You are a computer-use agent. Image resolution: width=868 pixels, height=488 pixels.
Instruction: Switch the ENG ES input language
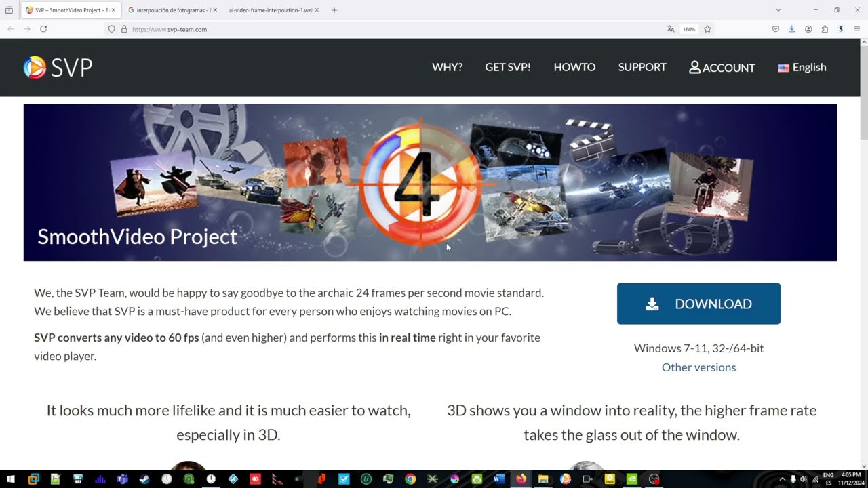click(829, 479)
